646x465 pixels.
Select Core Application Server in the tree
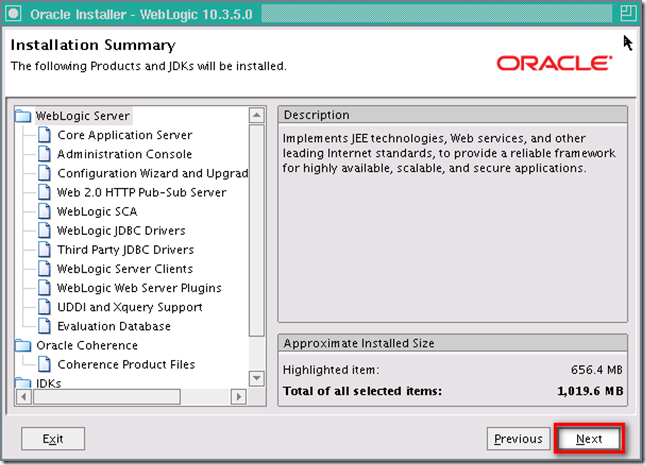pyautogui.click(x=125, y=135)
